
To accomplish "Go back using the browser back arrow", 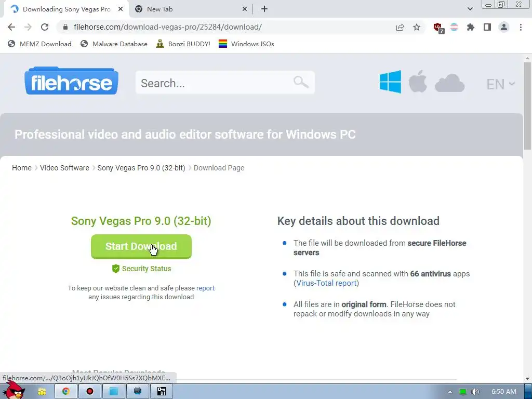I will click(x=11, y=27).
